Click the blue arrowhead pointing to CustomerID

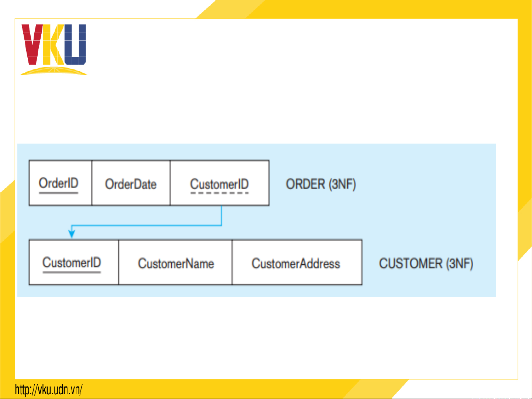point(72,234)
